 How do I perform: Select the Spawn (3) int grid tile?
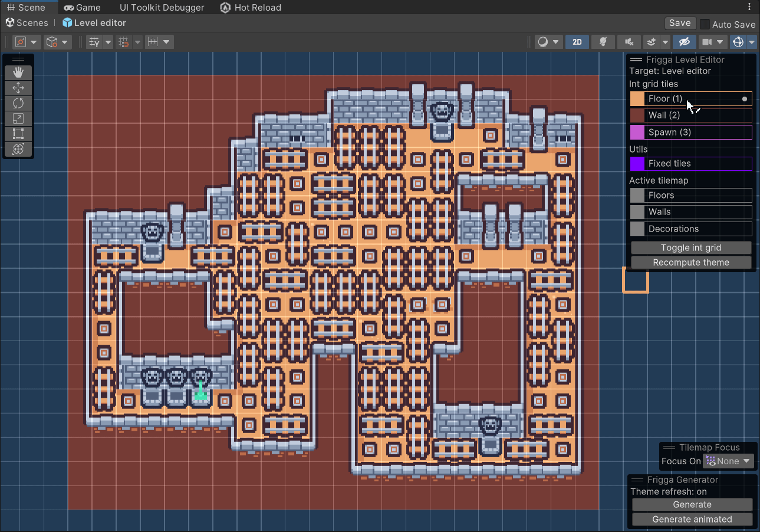pyautogui.click(x=691, y=132)
